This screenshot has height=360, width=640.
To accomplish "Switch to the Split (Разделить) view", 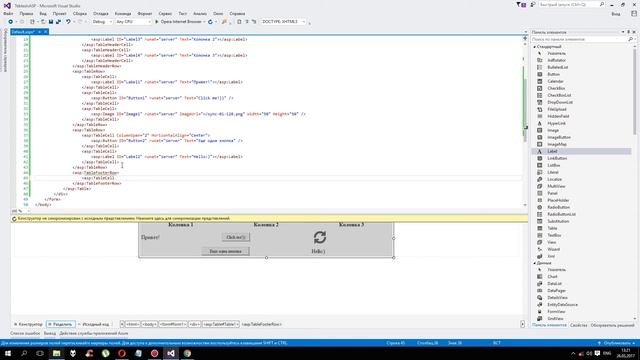I will [60, 324].
